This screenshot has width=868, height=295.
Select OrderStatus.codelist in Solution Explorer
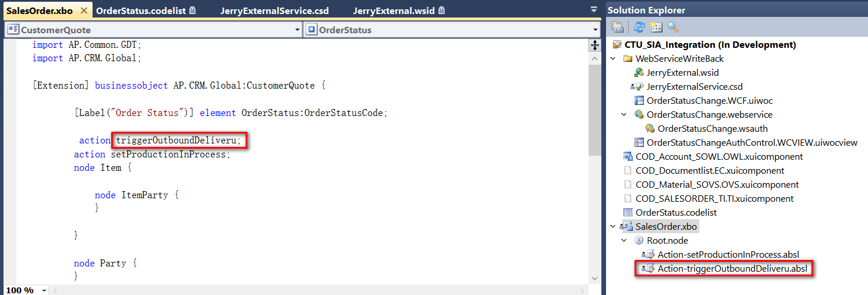[x=676, y=213]
